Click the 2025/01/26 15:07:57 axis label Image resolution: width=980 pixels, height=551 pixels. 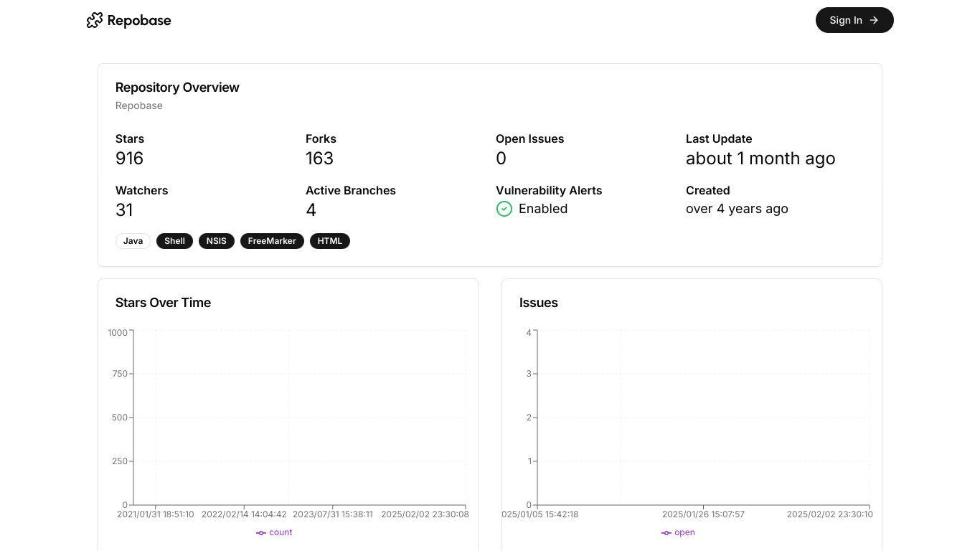coord(703,514)
